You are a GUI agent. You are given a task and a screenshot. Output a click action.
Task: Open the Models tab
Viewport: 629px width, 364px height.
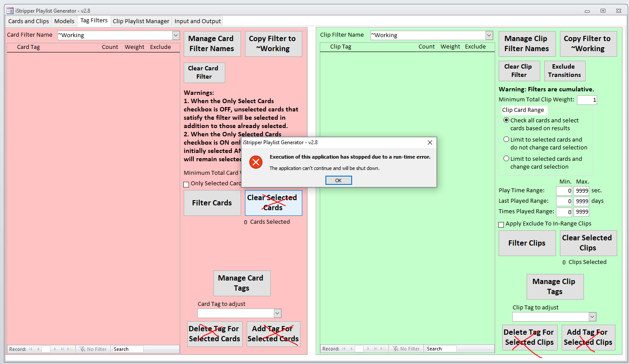(x=64, y=21)
